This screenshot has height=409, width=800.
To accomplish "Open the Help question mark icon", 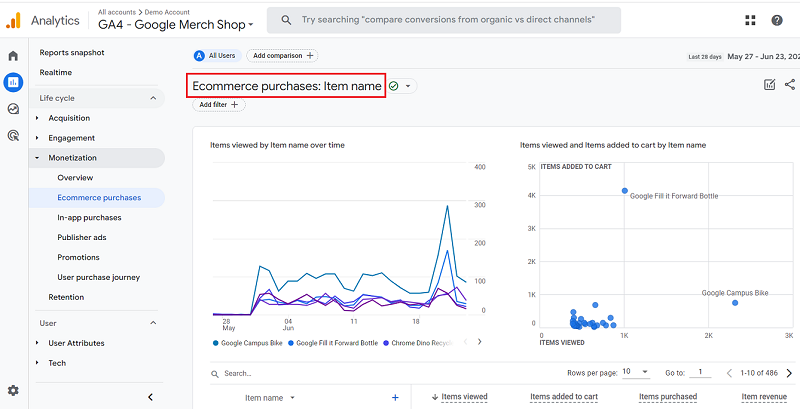I will click(x=777, y=20).
